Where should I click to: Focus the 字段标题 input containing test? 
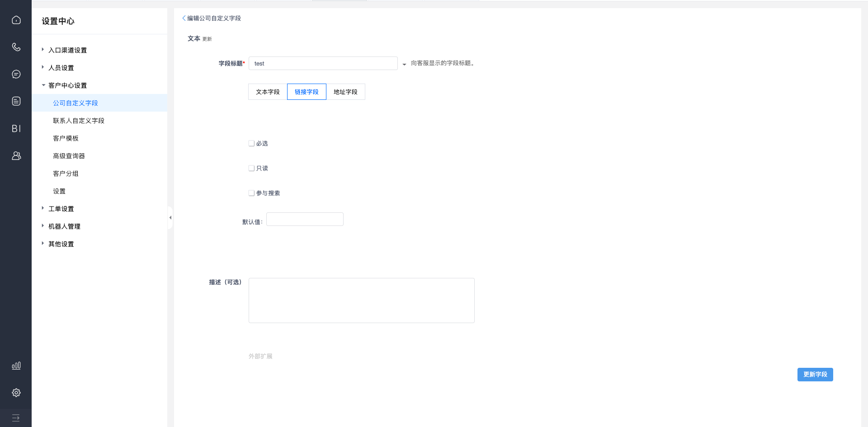(323, 63)
